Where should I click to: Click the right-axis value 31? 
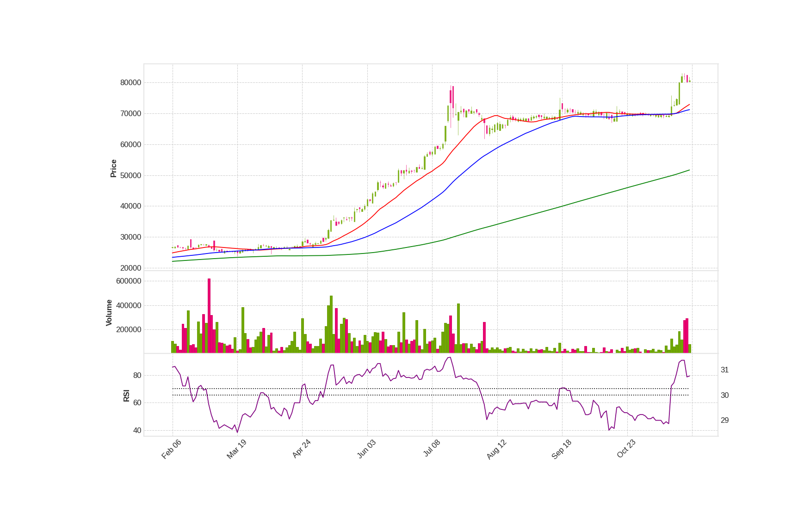[x=724, y=370]
